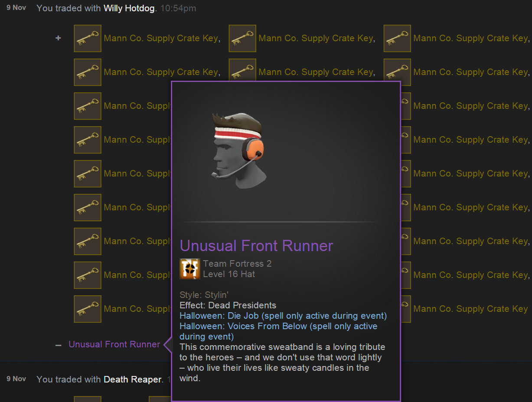Open Willy Hotdog's profile link
This screenshot has height=402, width=532.
(x=129, y=8)
